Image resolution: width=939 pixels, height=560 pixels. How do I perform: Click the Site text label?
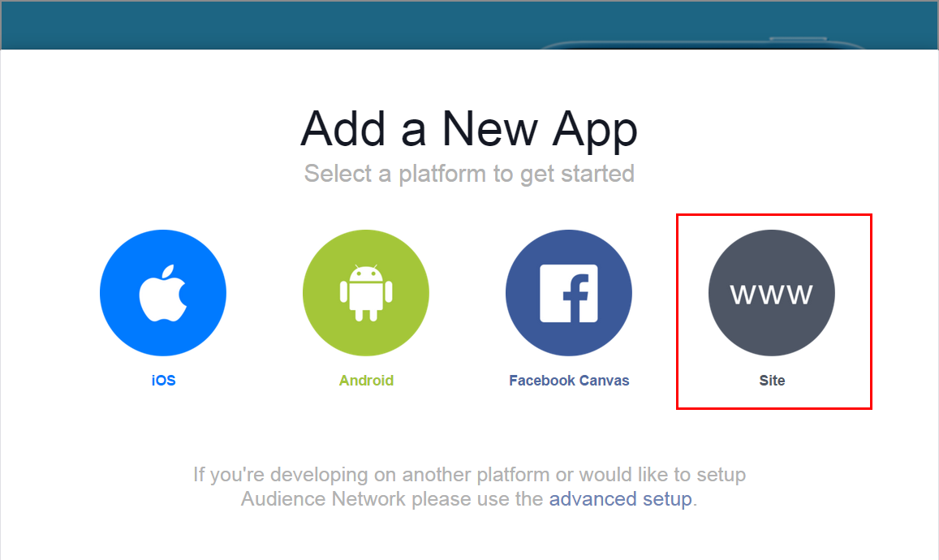click(x=772, y=381)
